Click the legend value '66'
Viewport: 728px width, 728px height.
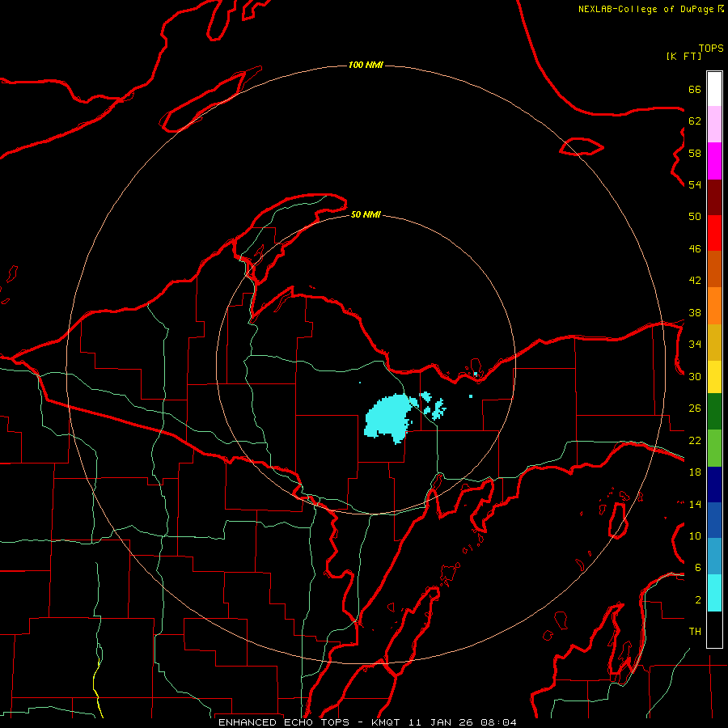click(x=695, y=89)
